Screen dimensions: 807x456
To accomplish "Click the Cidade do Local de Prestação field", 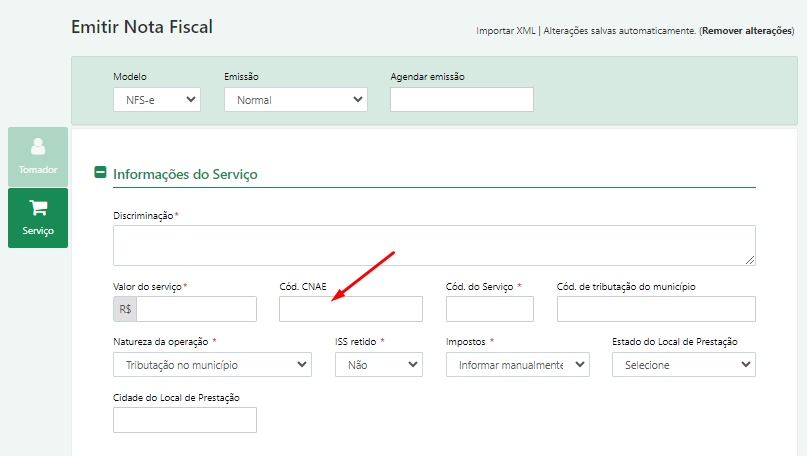I will click(185, 420).
